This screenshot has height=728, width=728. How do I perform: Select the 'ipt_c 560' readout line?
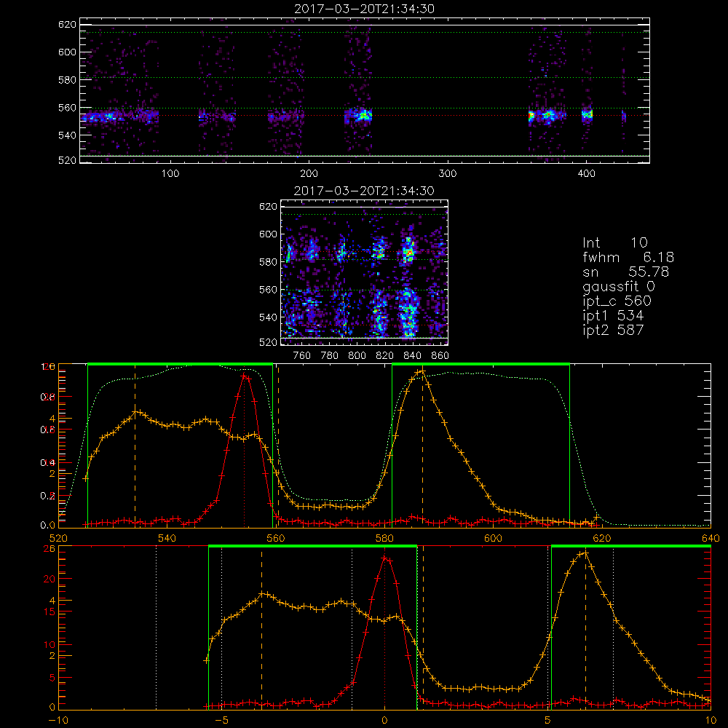click(617, 301)
